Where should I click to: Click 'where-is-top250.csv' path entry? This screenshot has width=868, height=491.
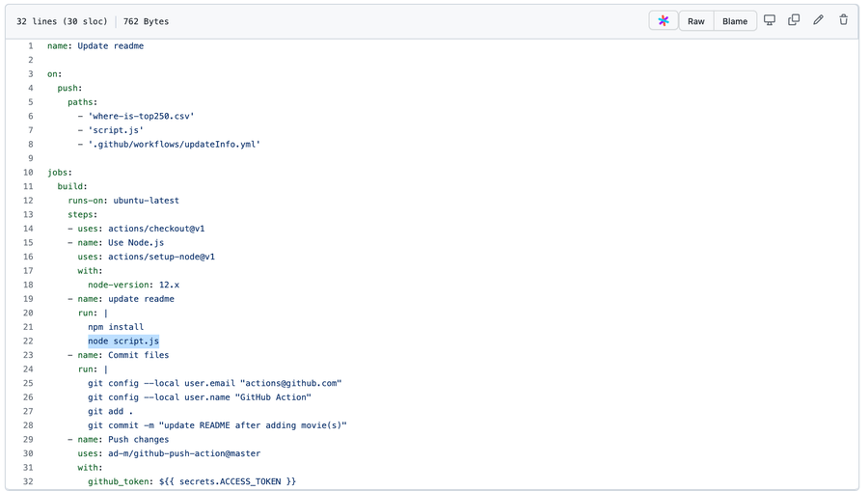(x=141, y=117)
